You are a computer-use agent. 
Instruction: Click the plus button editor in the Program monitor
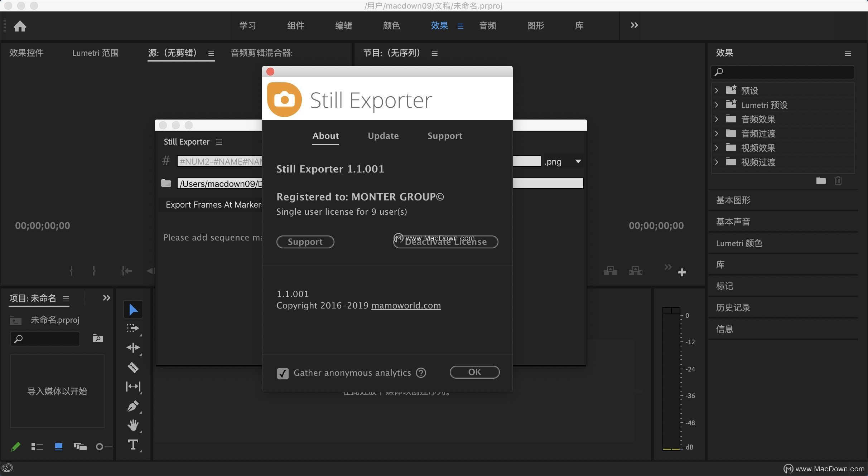(682, 272)
